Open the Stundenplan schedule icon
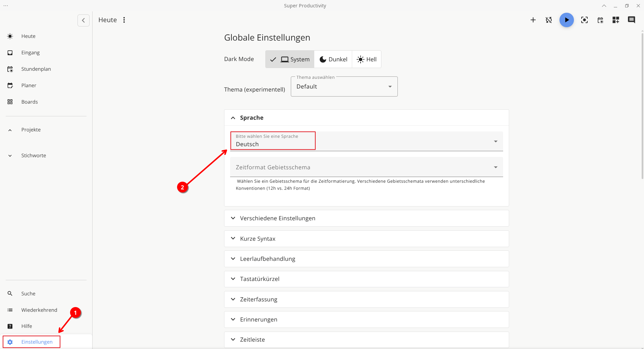This screenshot has width=644, height=349. 10,69
